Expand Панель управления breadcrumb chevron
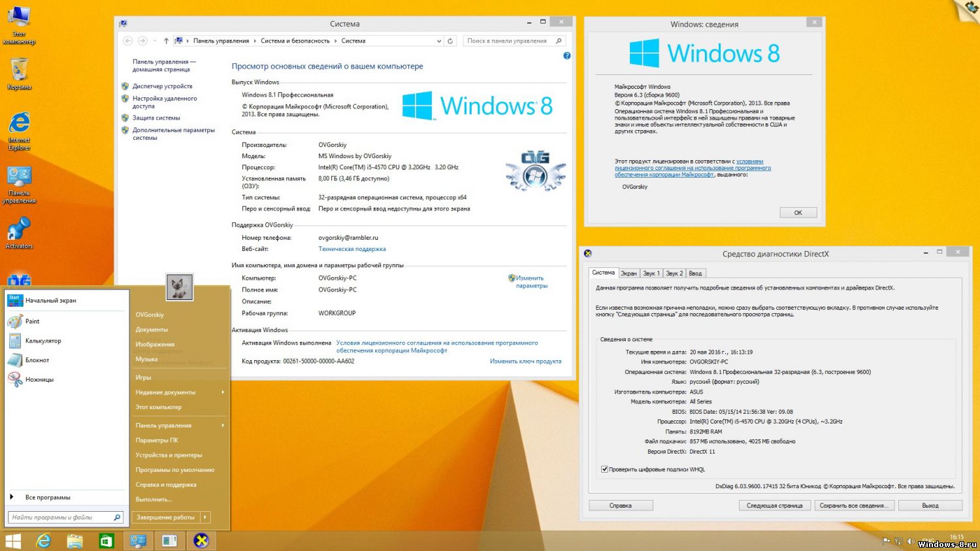 [x=255, y=41]
